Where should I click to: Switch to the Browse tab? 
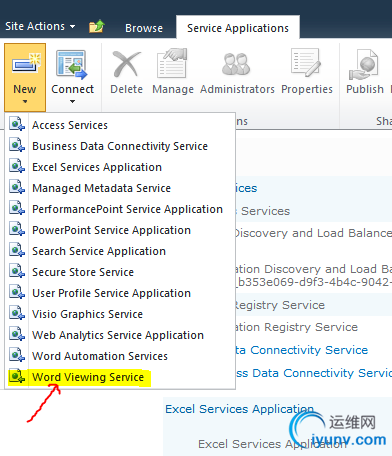pos(144,28)
